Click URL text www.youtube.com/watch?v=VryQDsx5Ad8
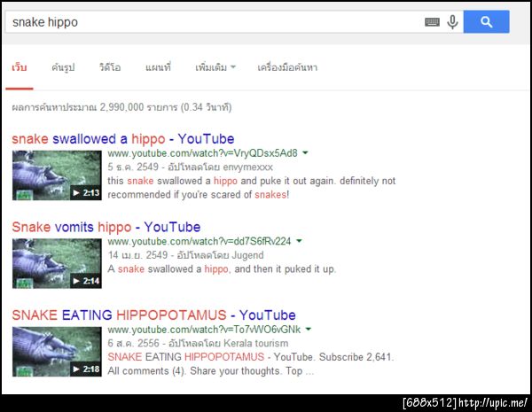Viewport: 532px width, 412px height. (202, 153)
